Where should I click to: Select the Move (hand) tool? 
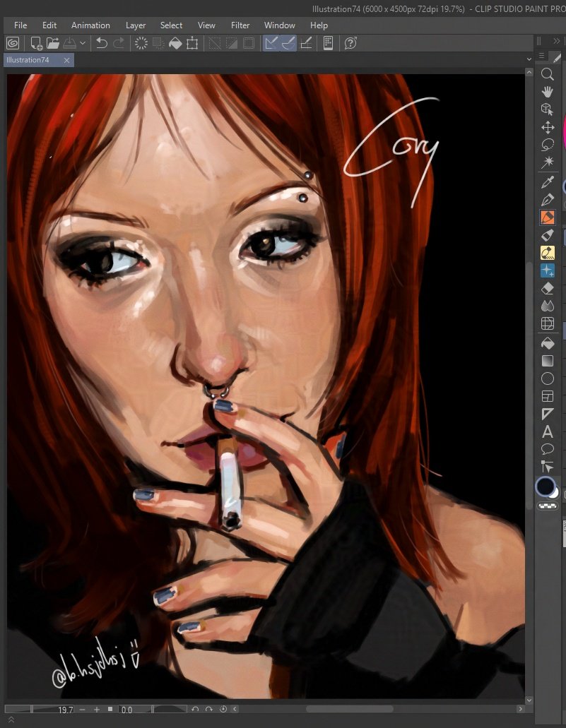[x=548, y=92]
